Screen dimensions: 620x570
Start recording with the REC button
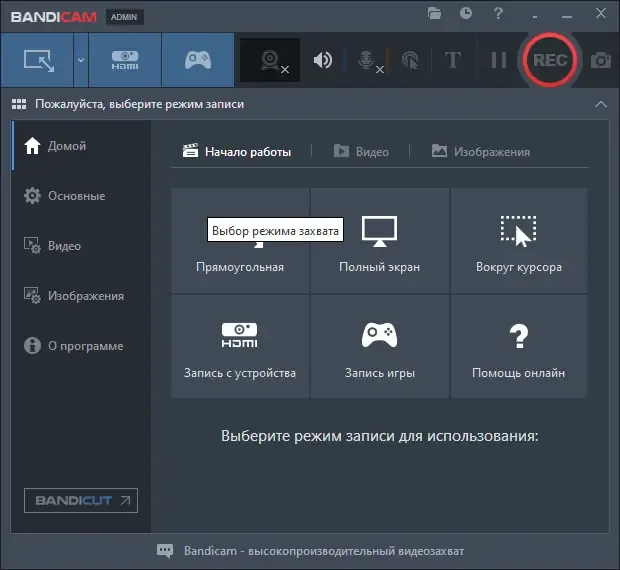point(550,60)
